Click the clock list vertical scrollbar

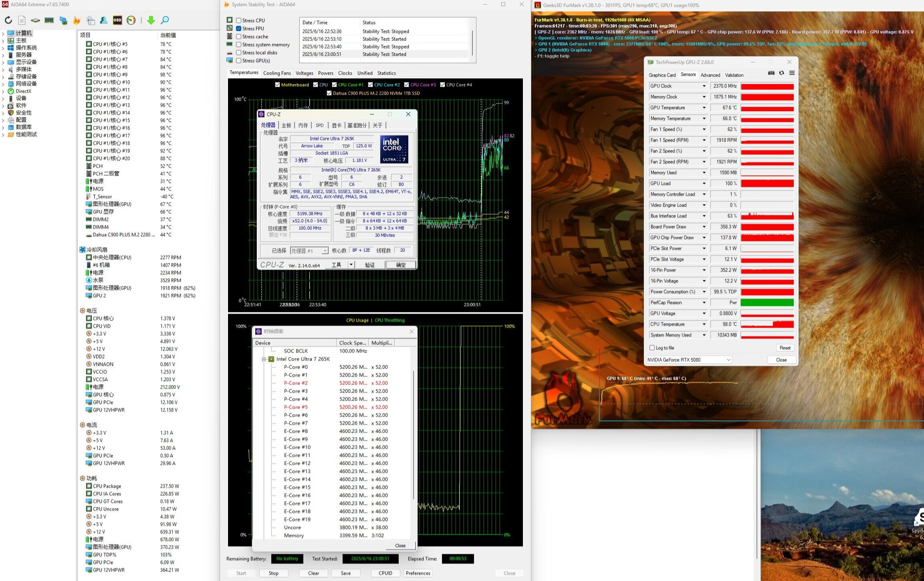pos(413,435)
